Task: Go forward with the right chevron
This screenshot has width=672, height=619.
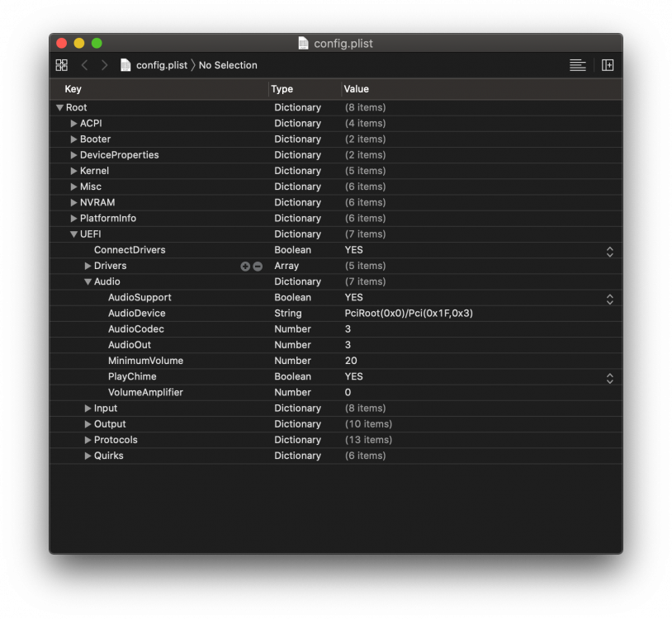Action: (x=104, y=65)
